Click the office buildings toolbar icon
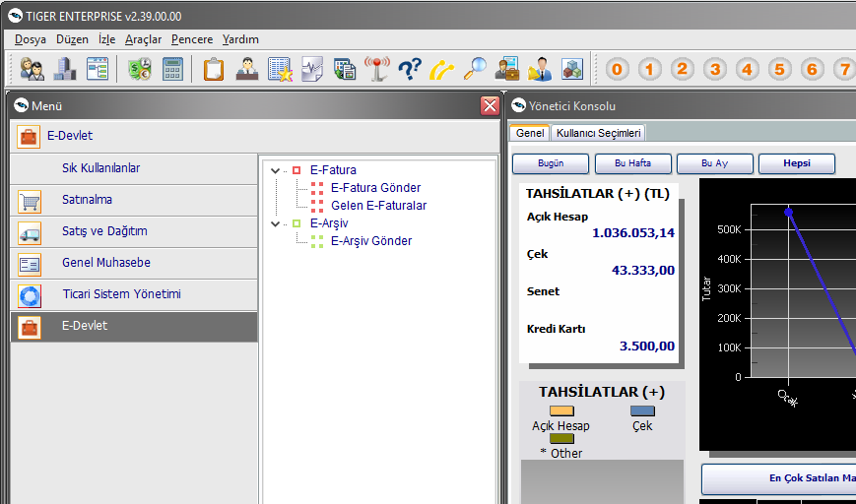Image resolution: width=856 pixels, height=504 pixels. (64, 69)
